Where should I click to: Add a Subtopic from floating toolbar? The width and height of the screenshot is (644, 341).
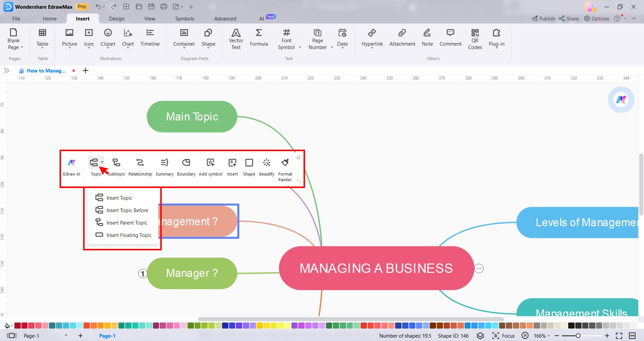tap(116, 167)
